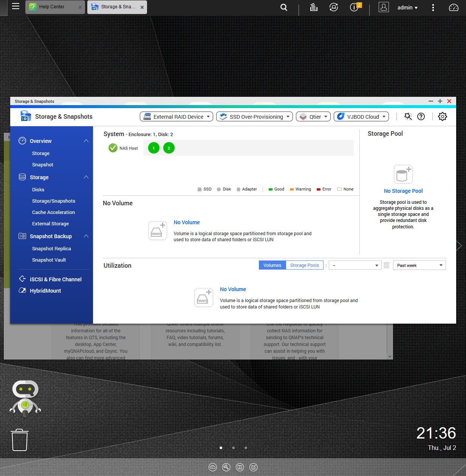Open the Utilization volume selector dropdown

tap(355, 265)
